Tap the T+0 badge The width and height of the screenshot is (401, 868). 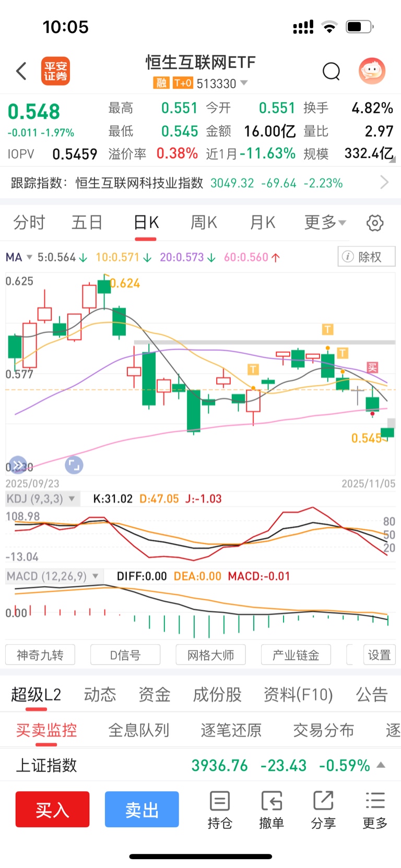coord(183,83)
